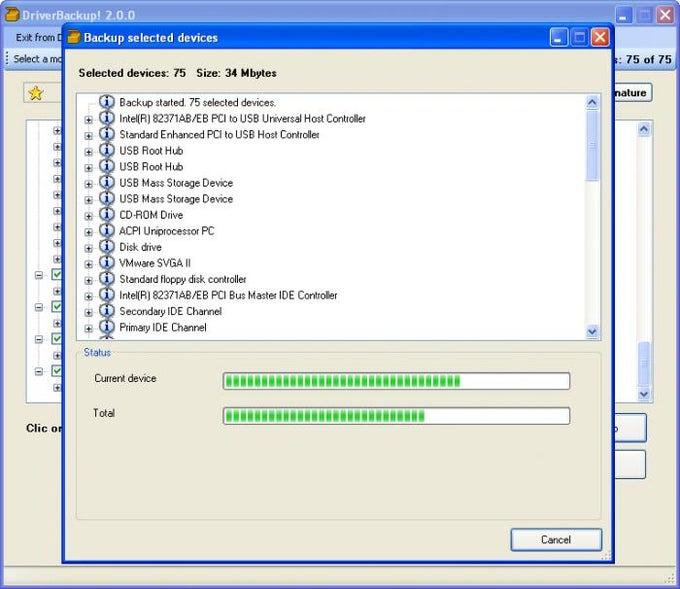Click the Total progress bar

[x=396, y=416]
